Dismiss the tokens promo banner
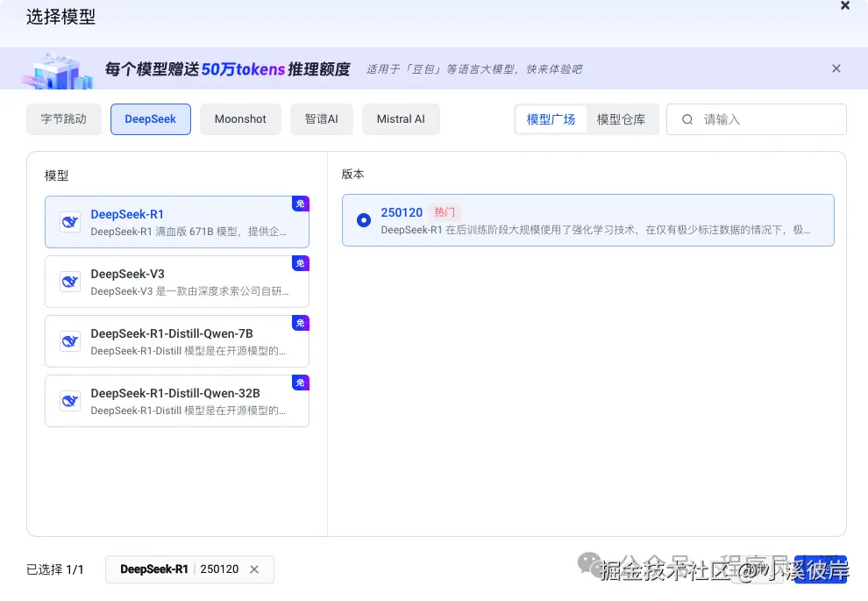The height and width of the screenshot is (601, 868). 836,68
